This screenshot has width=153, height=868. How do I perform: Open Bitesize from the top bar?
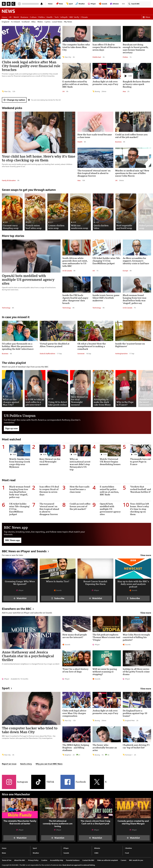115,4
